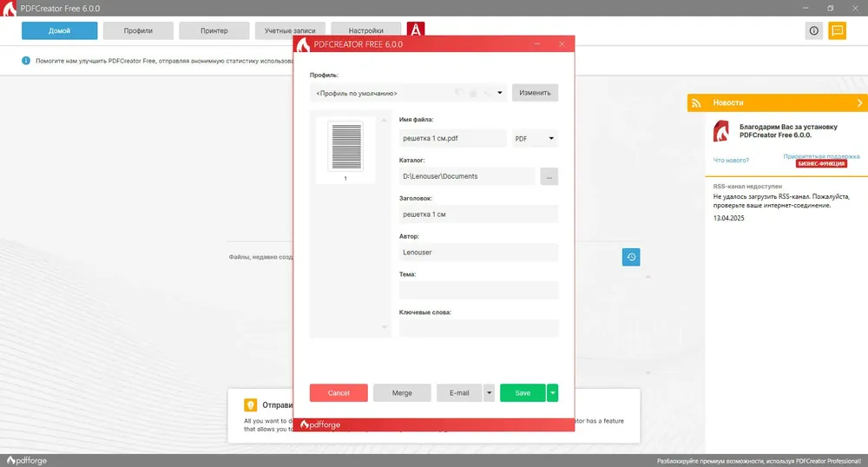Image resolution: width=868 pixels, height=467 pixels.
Task: Click the Merge button
Action: click(402, 393)
